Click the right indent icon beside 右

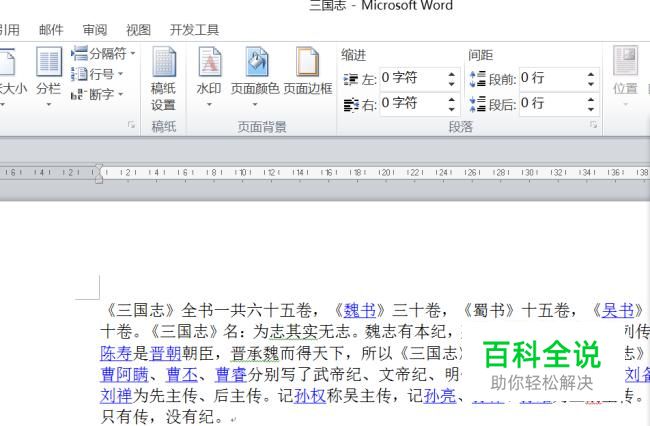(351, 104)
